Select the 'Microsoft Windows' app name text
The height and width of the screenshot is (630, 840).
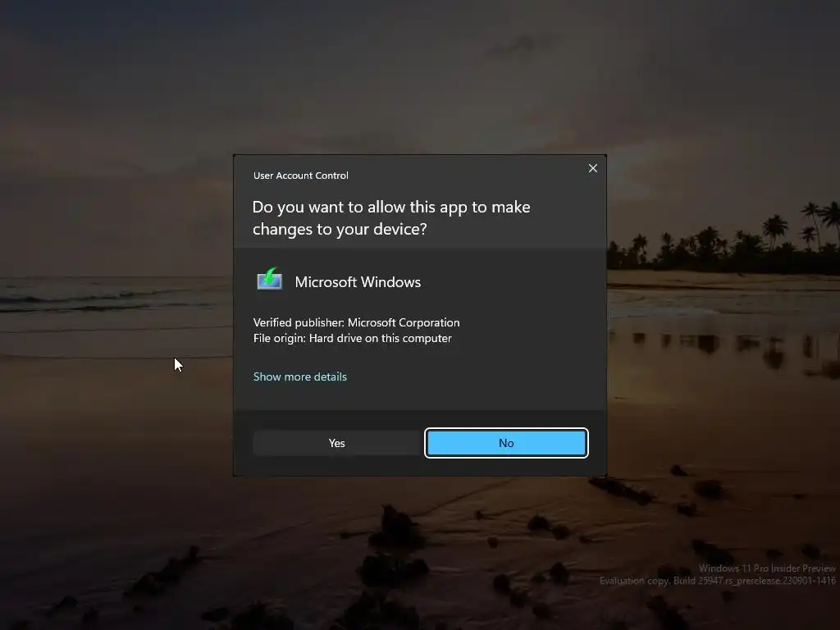coord(358,282)
